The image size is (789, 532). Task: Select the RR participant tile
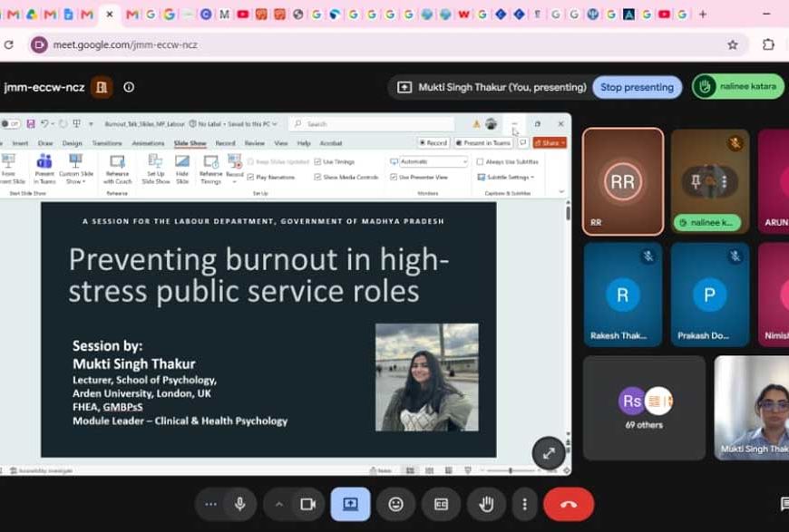tap(623, 181)
